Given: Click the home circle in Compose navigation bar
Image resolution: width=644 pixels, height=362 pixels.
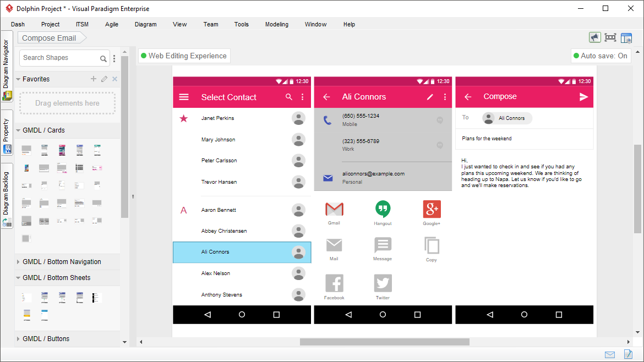Looking at the screenshot, I should point(524,314).
